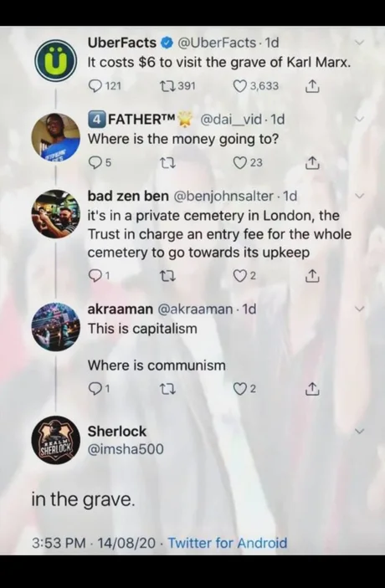Image resolution: width=385 pixels, height=588 pixels.
Task: Open UberFacts profile avatar
Action: (x=56, y=62)
